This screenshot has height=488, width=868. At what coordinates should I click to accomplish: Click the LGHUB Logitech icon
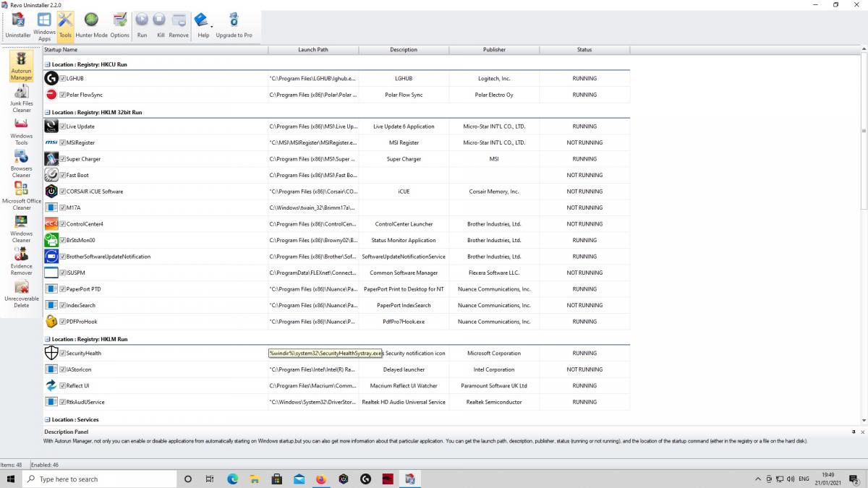[51, 78]
